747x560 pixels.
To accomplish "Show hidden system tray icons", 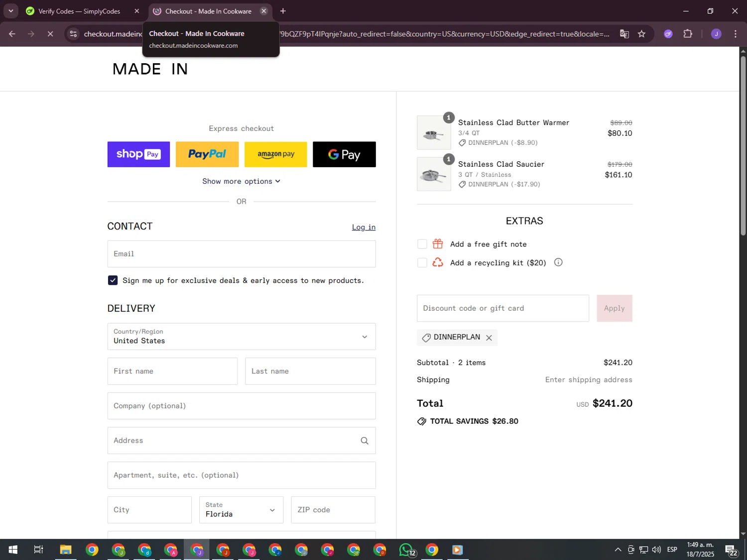I will tap(618, 550).
